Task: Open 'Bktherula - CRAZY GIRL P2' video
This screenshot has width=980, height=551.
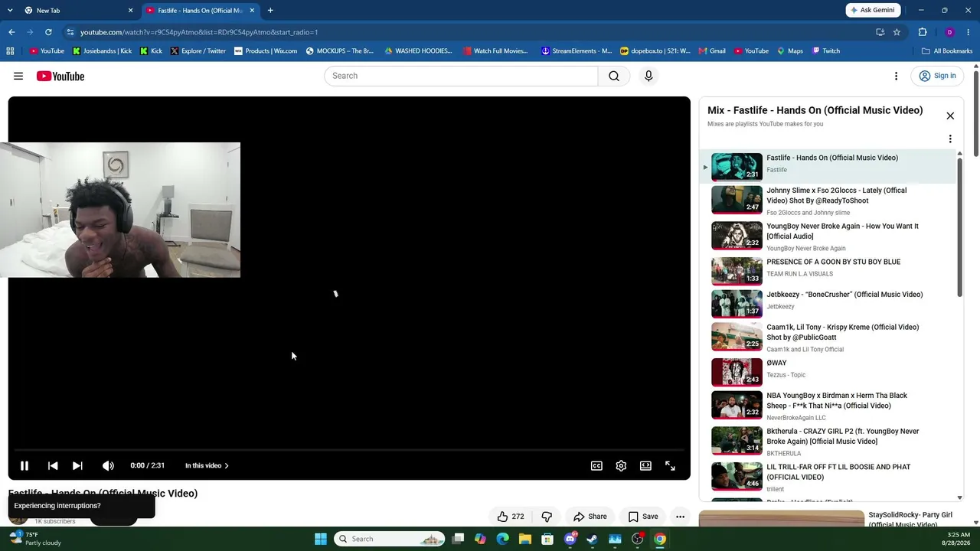Action: coord(828,442)
